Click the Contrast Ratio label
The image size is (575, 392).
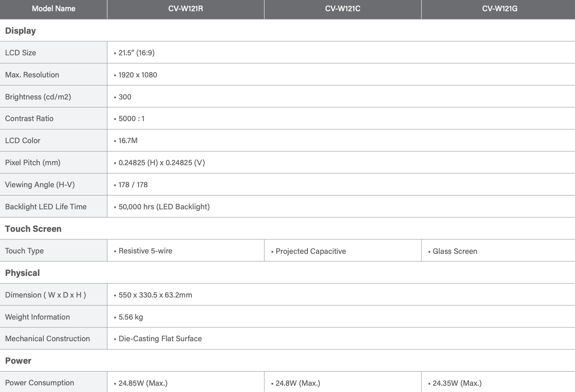[x=29, y=119]
